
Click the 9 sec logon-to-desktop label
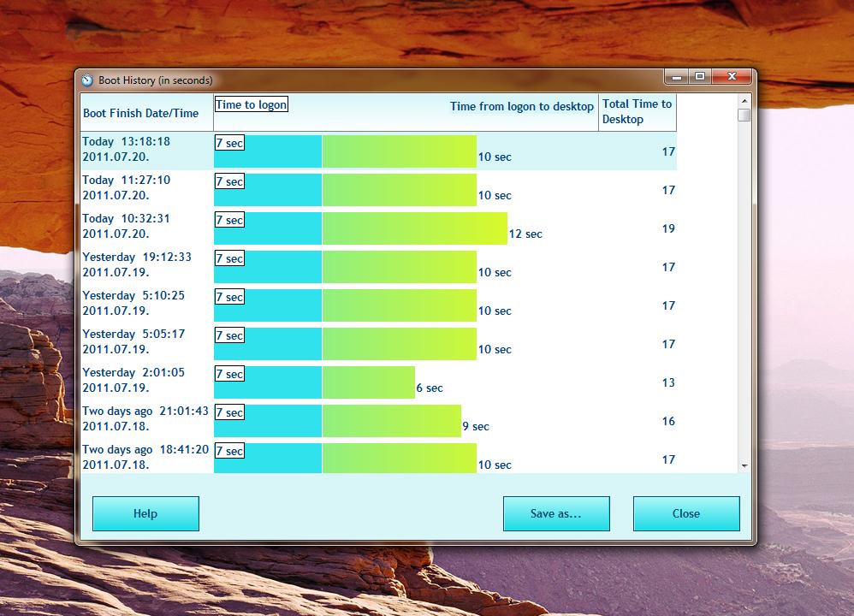[x=476, y=426]
